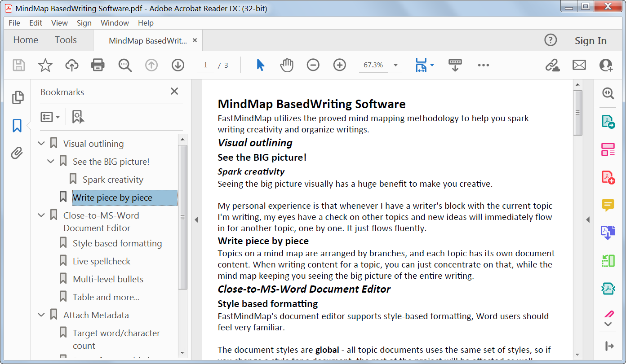The image size is (626, 364).
Task: Jump to Multi-level bullets bookmark
Action: (x=108, y=279)
